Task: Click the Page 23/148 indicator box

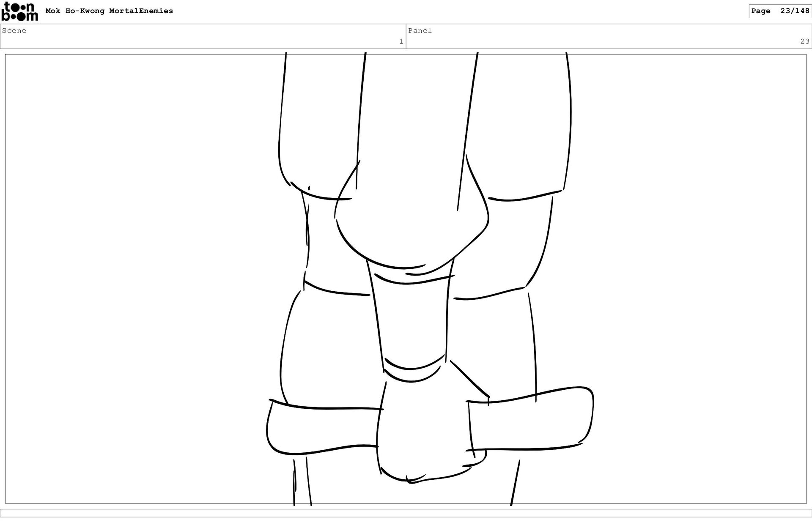Action: [779, 11]
